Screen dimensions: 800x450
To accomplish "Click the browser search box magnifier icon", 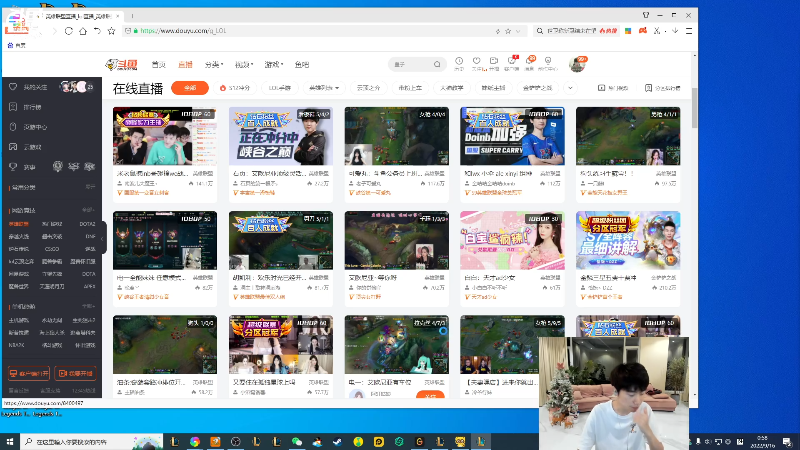I will 539,31.
